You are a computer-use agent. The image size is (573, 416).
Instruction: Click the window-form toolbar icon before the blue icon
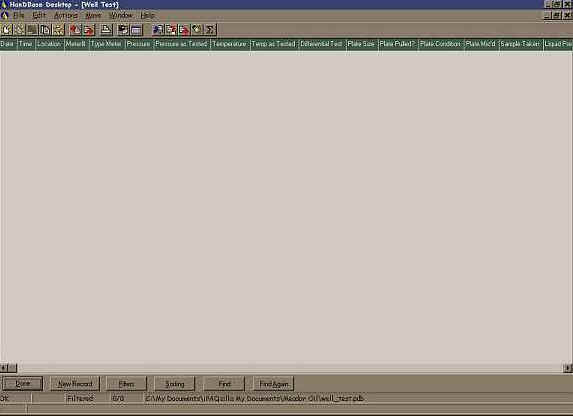(x=136, y=30)
